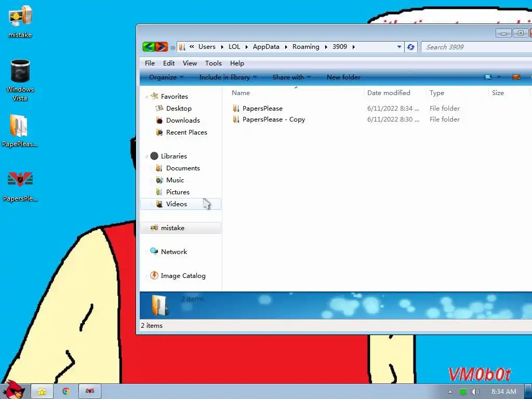
Task: Select the PapersPlease - Copy folder icon
Action: point(236,119)
